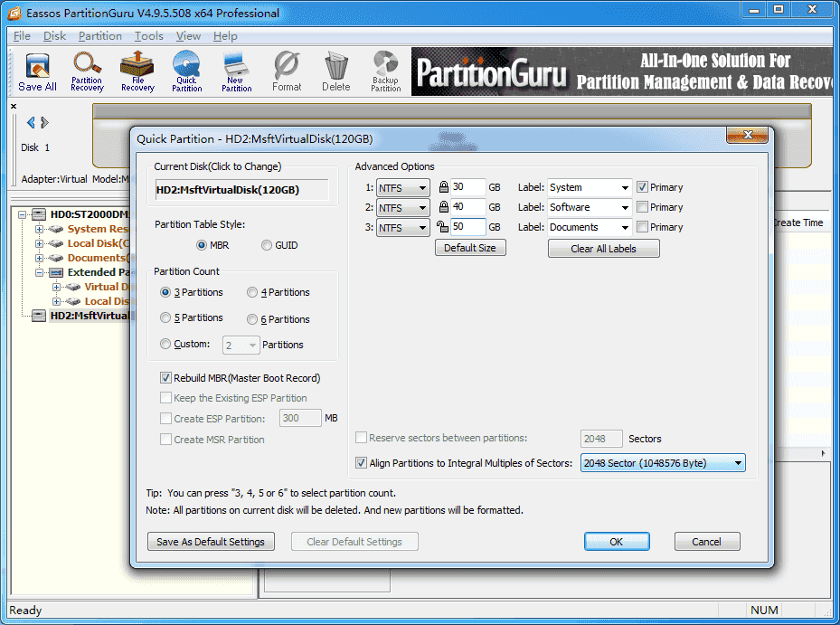Choose MBR partition table style
The width and height of the screenshot is (840, 625).
point(202,245)
